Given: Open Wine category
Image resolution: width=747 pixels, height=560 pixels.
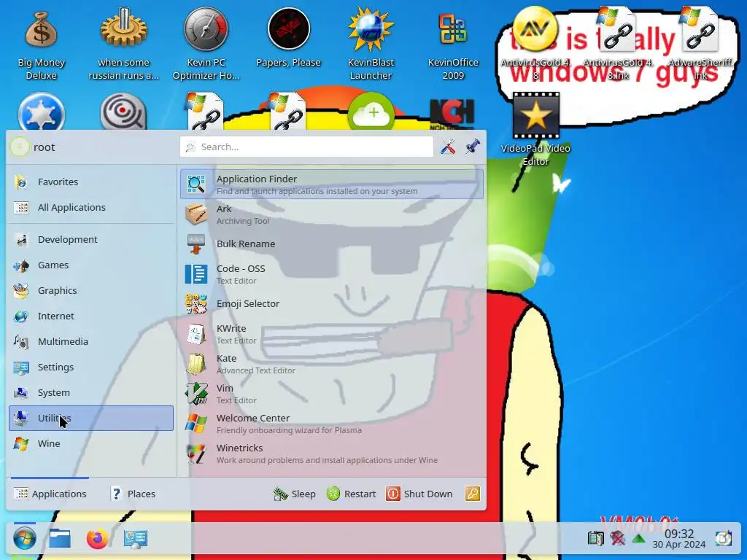Looking at the screenshot, I should tap(91, 444).
